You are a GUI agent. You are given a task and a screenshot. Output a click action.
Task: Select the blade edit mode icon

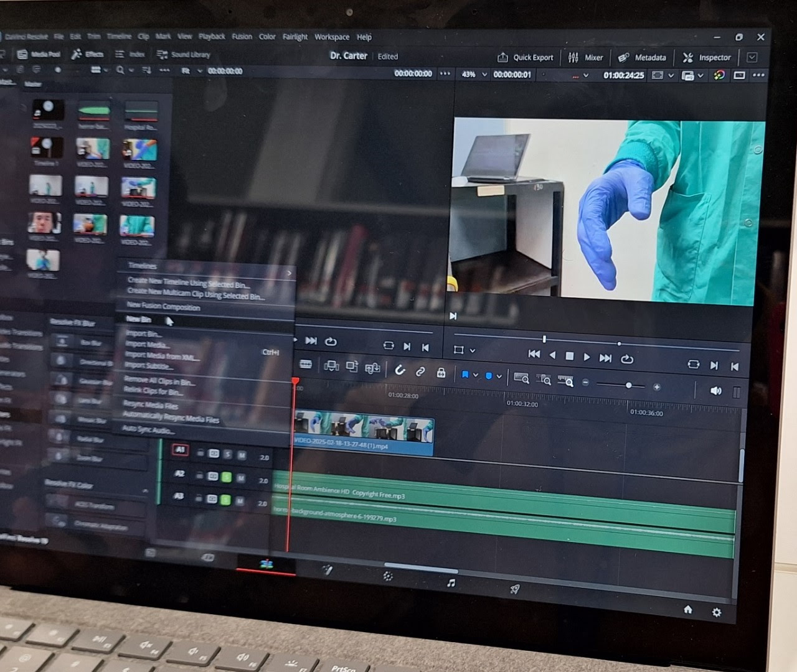[306, 364]
